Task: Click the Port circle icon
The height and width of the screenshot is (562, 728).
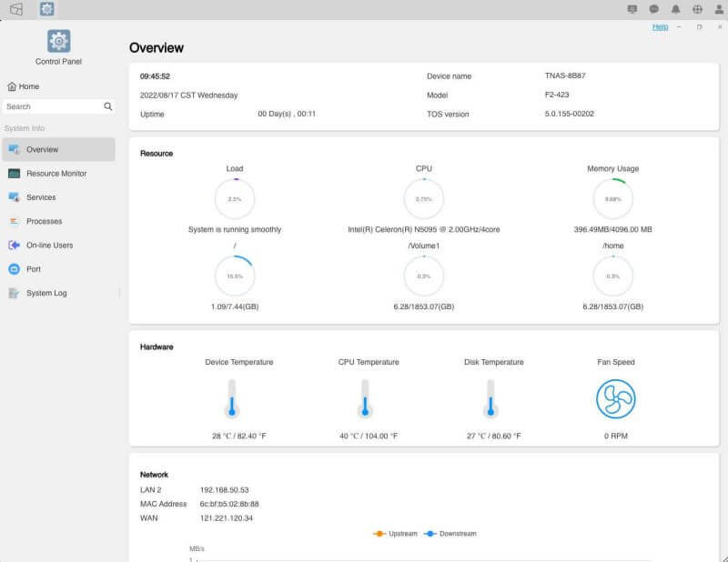Action: 14,269
